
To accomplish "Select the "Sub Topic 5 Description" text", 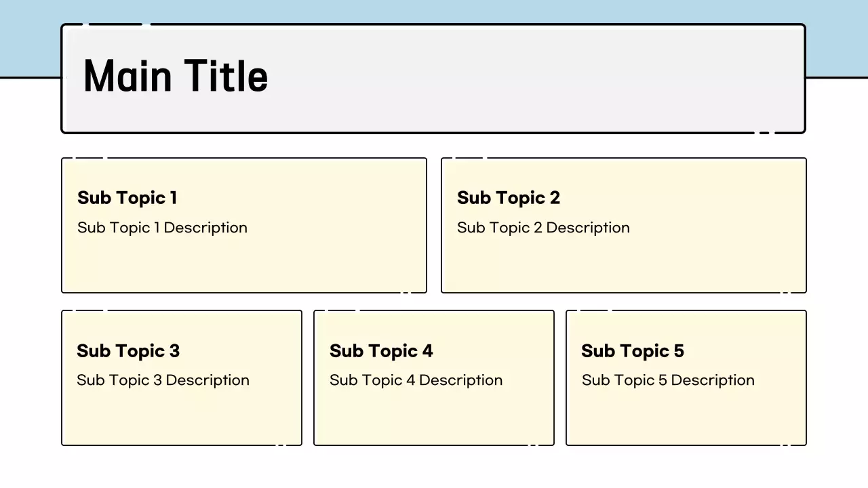I will point(667,380).
